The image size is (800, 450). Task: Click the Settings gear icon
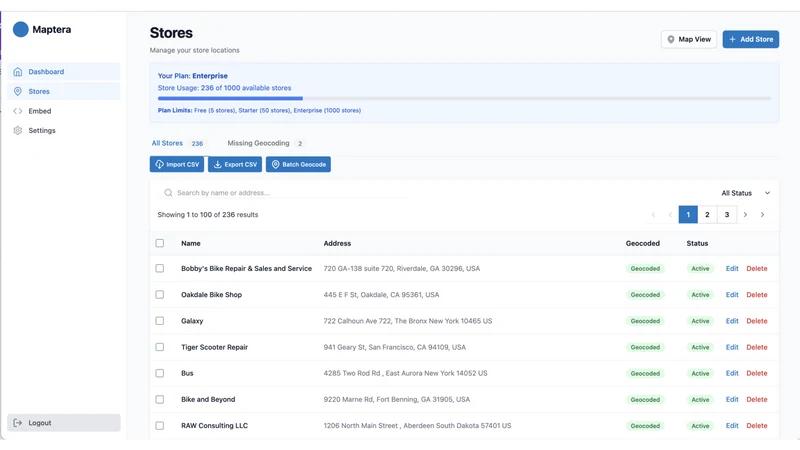[x=18, y=130]
